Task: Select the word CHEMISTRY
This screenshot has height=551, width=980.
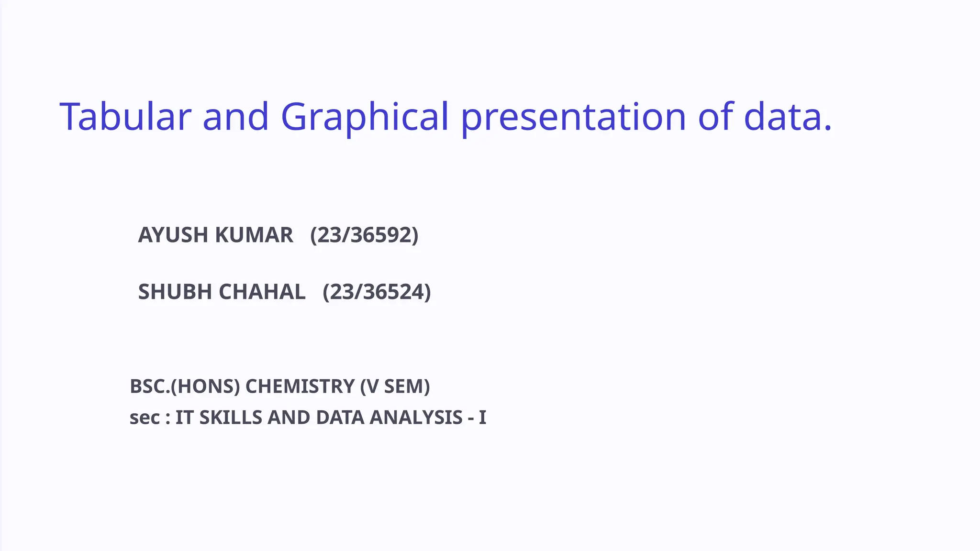Action: tap(300, 386)
